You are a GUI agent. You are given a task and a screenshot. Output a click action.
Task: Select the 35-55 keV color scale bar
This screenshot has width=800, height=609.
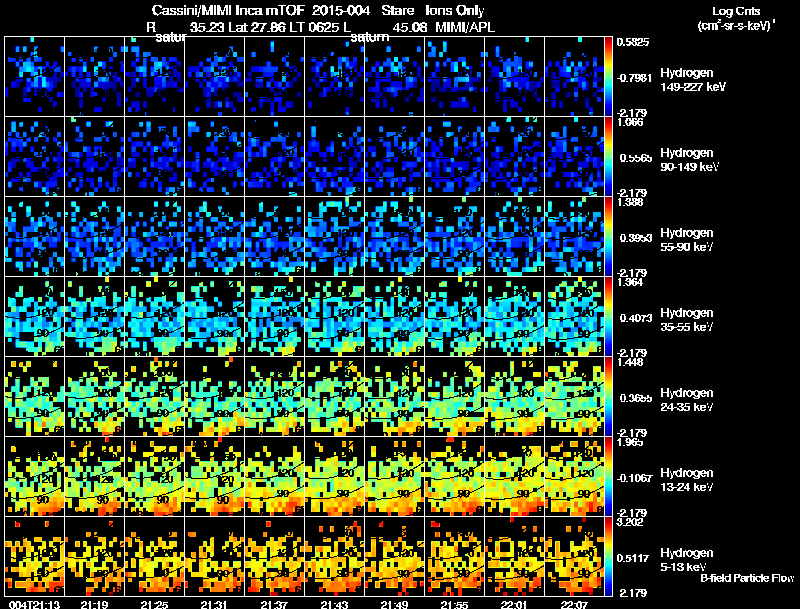[x=610, y=316]
